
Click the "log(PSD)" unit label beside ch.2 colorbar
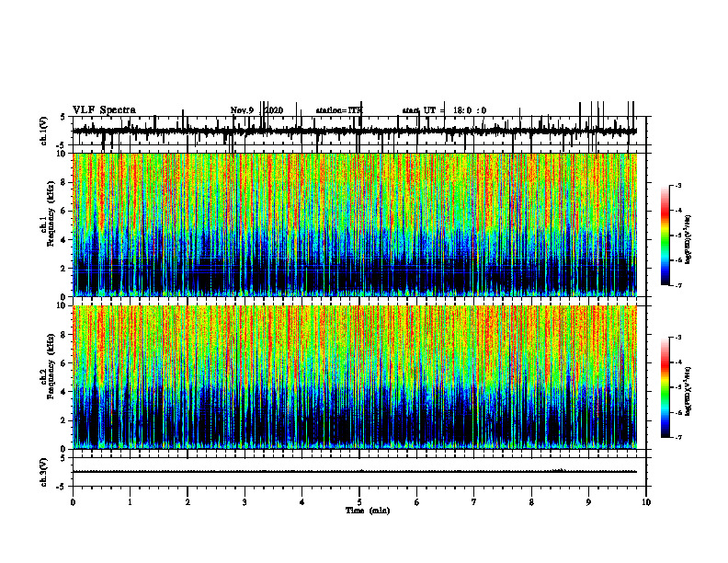pos(688,391)
